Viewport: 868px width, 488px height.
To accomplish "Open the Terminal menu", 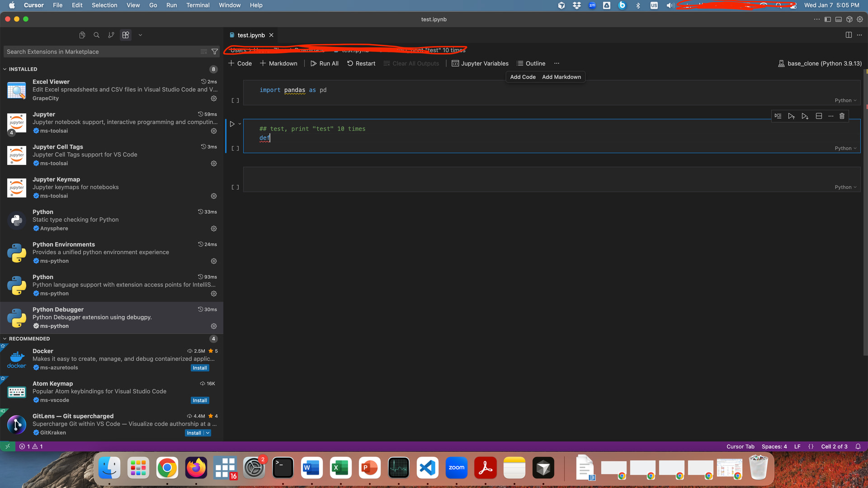I will (198, 5).
